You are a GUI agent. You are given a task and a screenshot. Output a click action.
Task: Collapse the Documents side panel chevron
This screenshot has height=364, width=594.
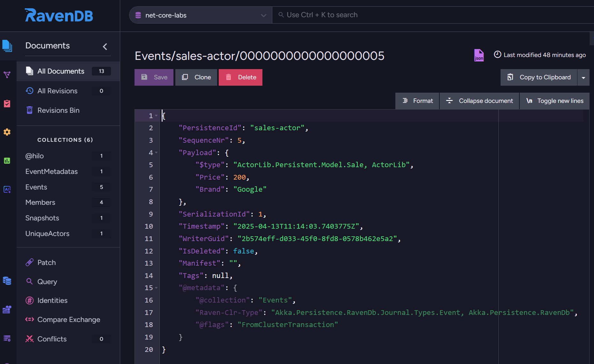(x=105, y=46)
